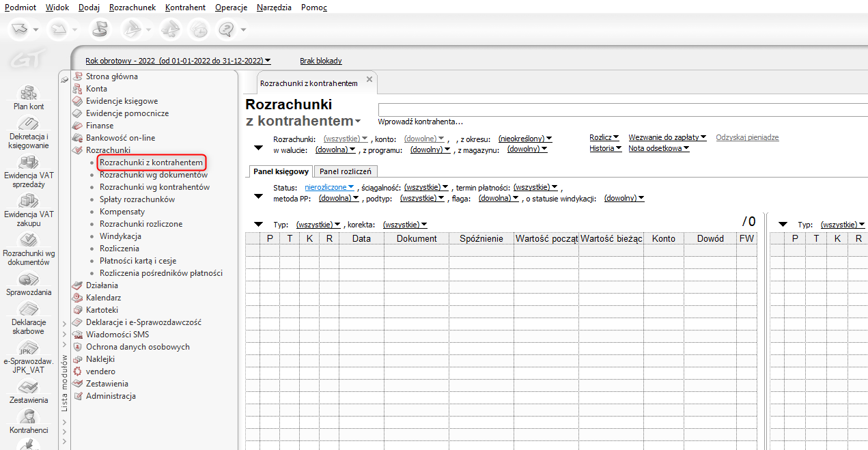The width and height of the screenshot is (868, 450).
Task: Open Deklaracje skarbowe sidebar icon
Action: 29,310
